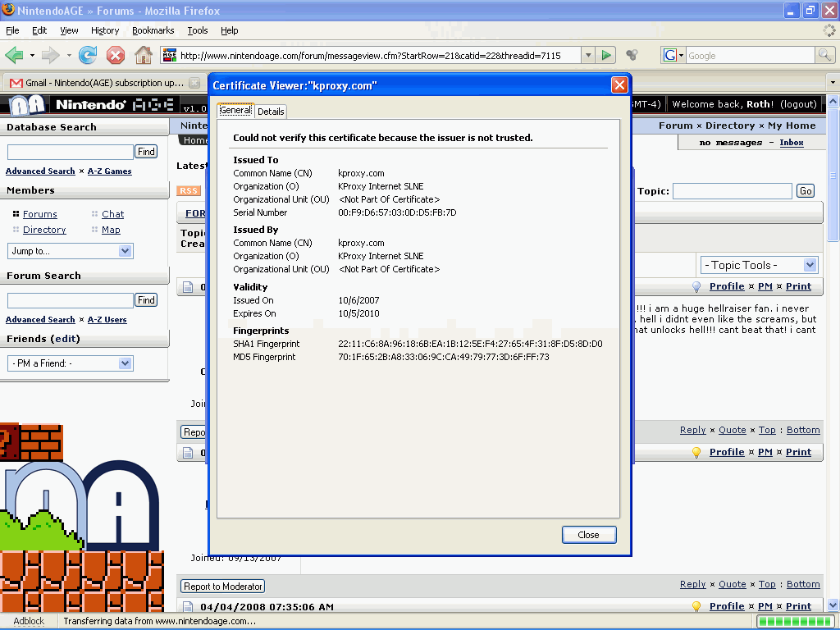Open the Forward button history dropdown arrow
840x630 pixels.
click(x=69, y=55)
